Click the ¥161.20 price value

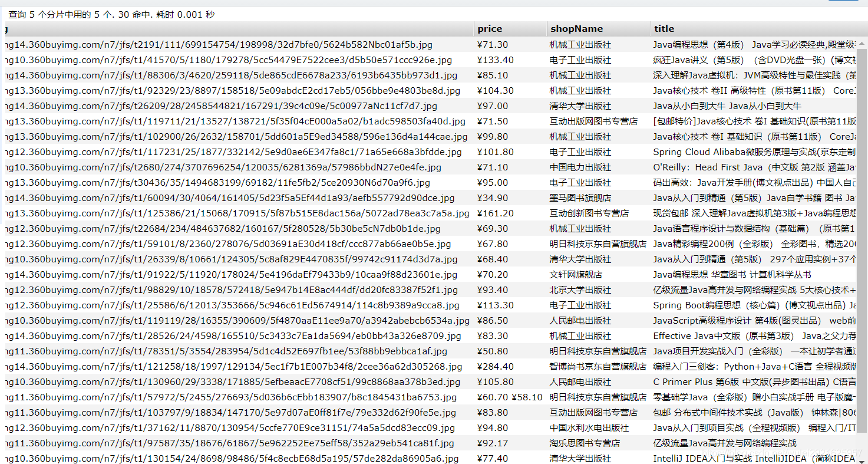pyautogui.click(x=496, y=213)
